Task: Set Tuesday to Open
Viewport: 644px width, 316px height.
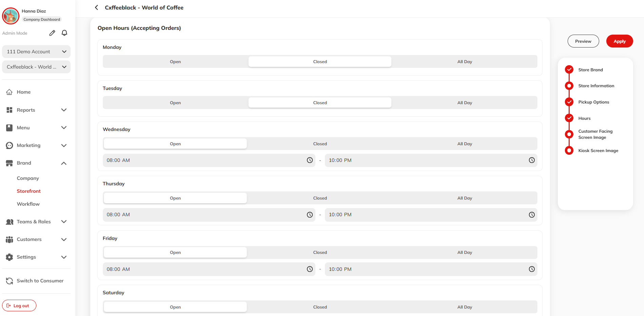Action: pos(175,103)
